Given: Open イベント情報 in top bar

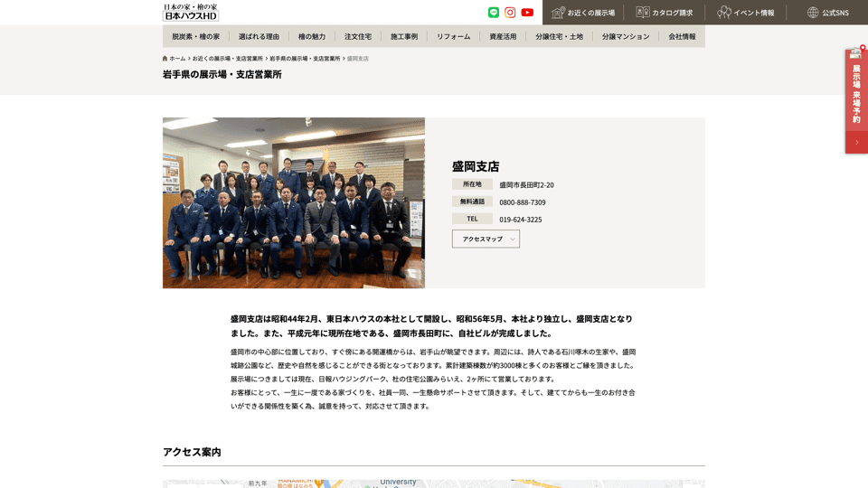Looking at the screenshot, I should 746,12.
